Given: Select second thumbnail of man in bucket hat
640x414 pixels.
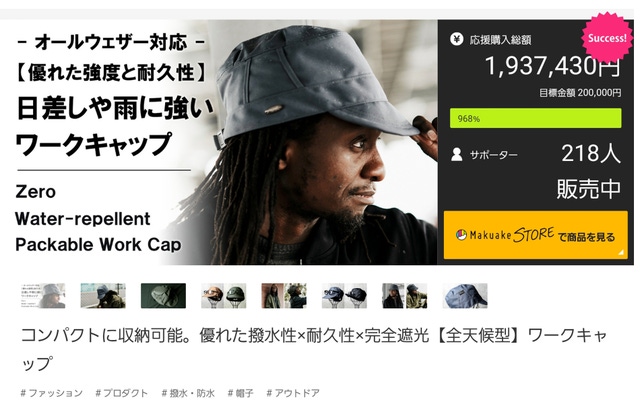Looking at the screenshot, I should pos(103,296).
